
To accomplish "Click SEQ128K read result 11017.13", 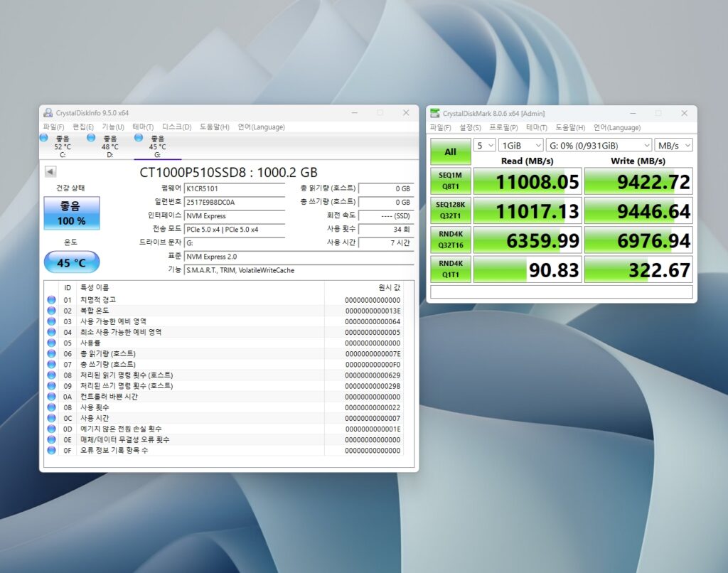I will 528,210.
